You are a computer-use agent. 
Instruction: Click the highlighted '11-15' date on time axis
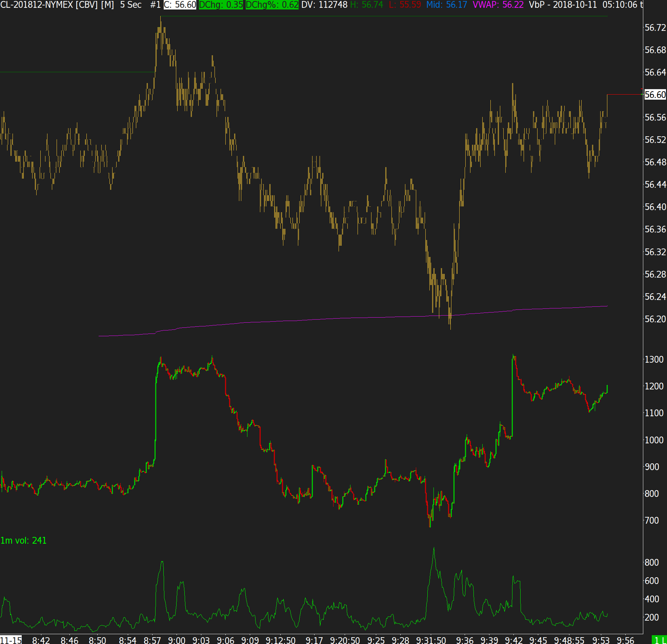click(11, 640)
